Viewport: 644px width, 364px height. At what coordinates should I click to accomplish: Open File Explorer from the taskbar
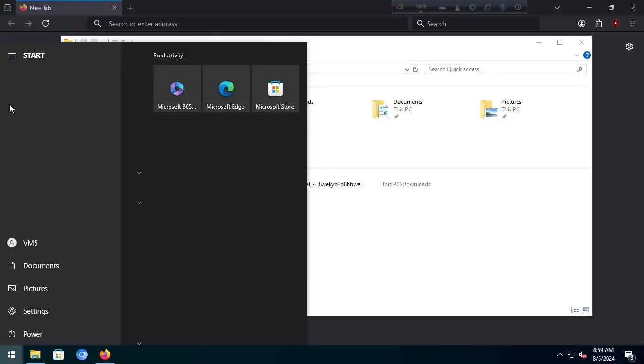[x=36, y=355]
